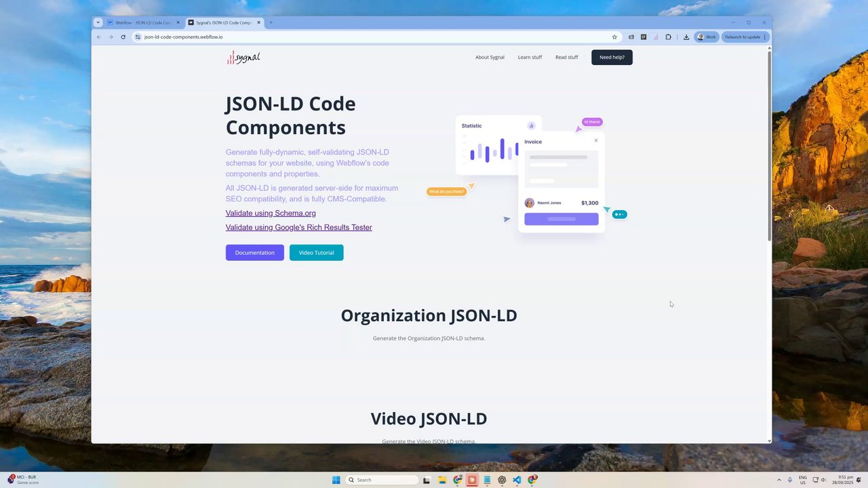This screenshot has height=488, width=868.
Task: Click the teal toggle bubble in illustration
Action: (619, 214)
